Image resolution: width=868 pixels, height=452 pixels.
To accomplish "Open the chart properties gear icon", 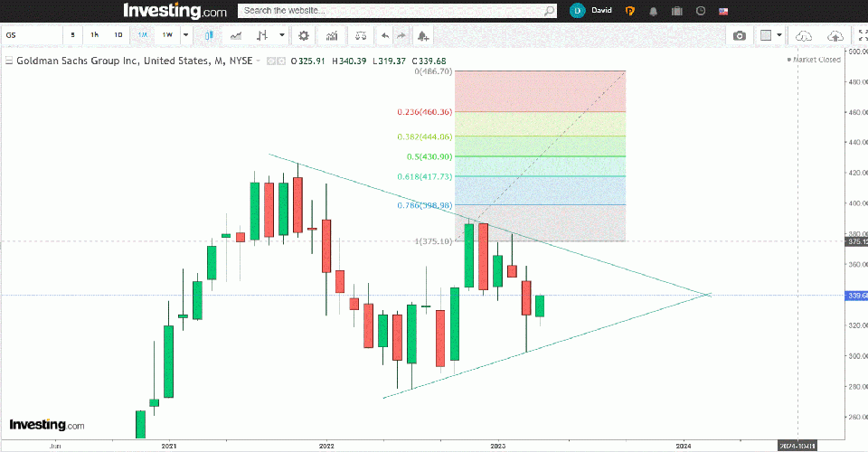I will click(x=304, y=35).
